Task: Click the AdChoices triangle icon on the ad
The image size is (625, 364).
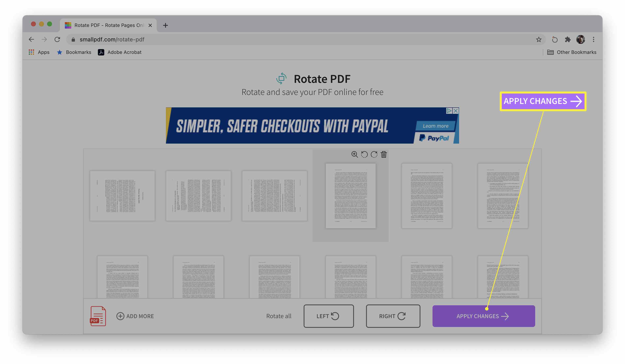Action: coord(449,111)
